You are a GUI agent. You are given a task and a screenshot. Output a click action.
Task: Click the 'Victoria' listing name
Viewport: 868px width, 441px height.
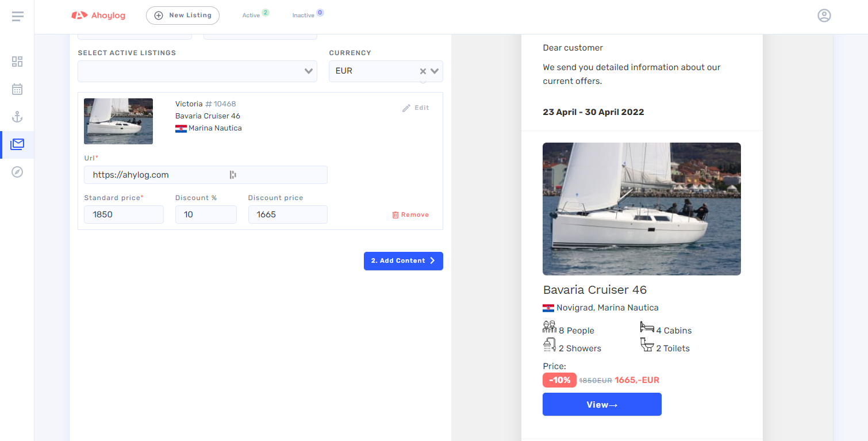click(189, 104)
